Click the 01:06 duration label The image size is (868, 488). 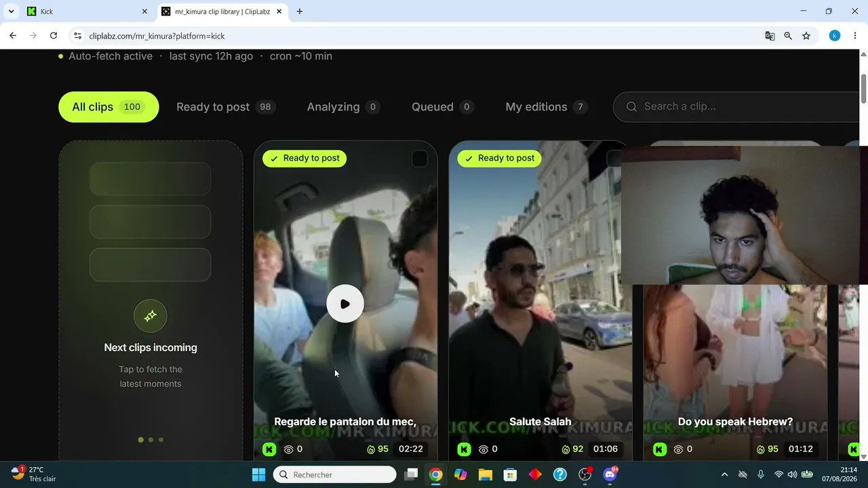[x=606, y=449]
